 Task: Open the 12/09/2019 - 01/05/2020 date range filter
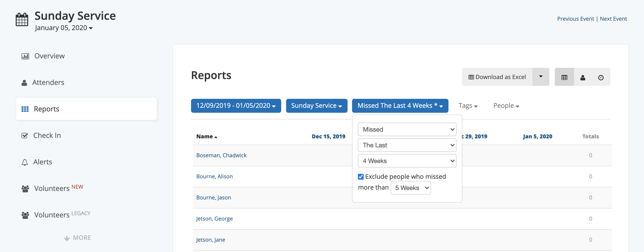point(236,106)
